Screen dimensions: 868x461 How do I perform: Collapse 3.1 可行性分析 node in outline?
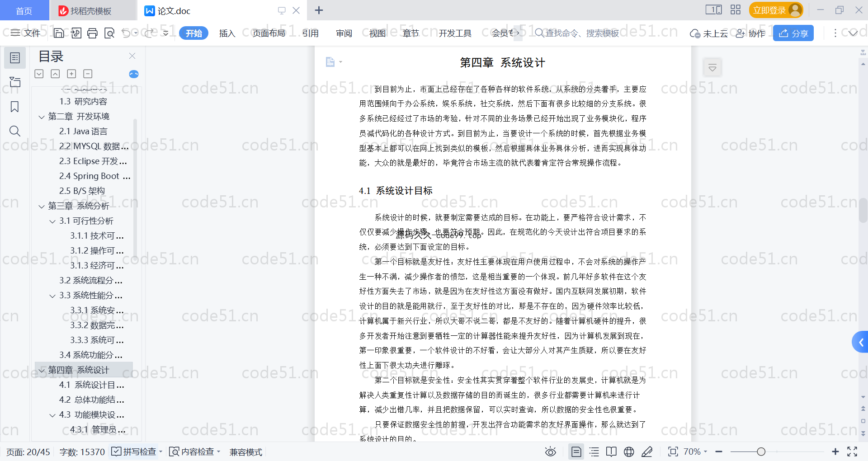52,221
